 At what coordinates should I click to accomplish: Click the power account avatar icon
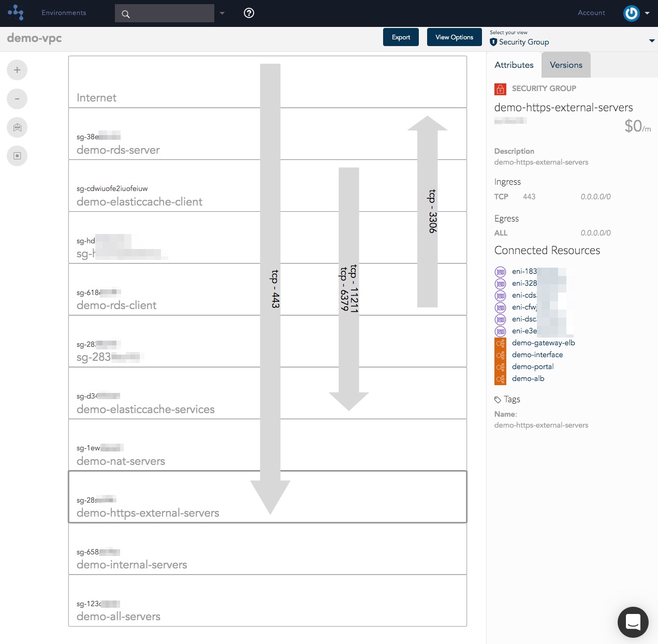pos(631,13)
